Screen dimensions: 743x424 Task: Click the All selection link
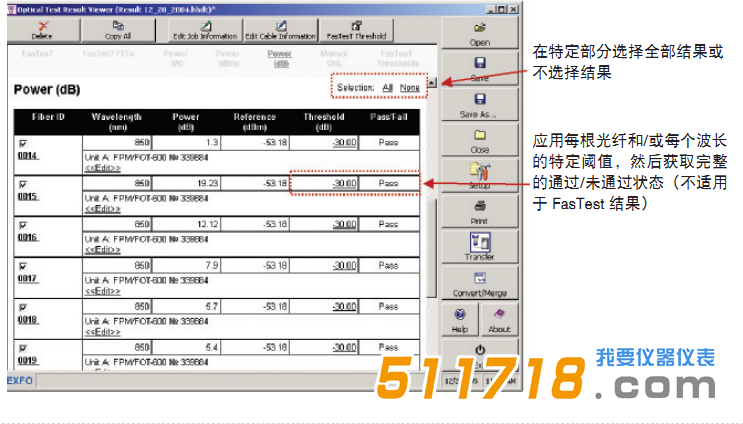click(387, 88)
